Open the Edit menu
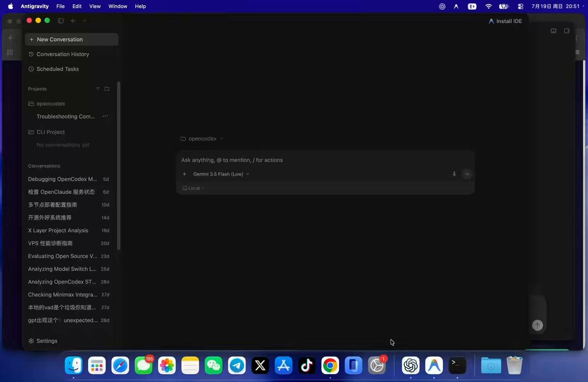588x382 pixels. (77, 6)
